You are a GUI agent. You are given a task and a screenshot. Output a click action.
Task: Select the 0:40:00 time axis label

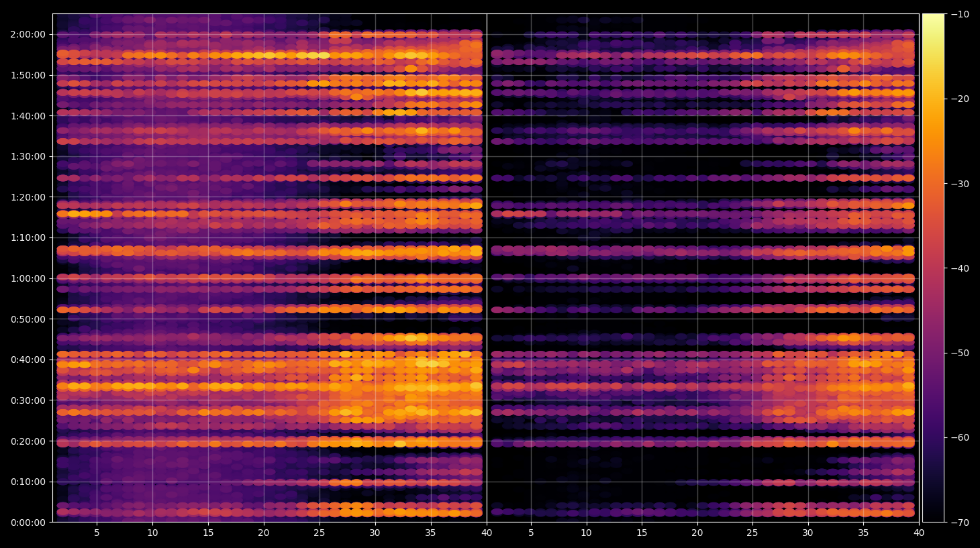(28, 360)
